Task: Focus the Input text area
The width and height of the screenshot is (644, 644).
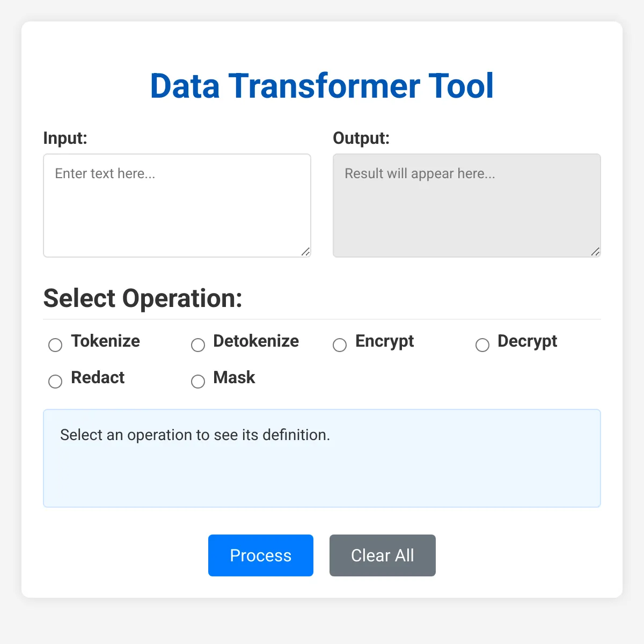Action: 177,206
